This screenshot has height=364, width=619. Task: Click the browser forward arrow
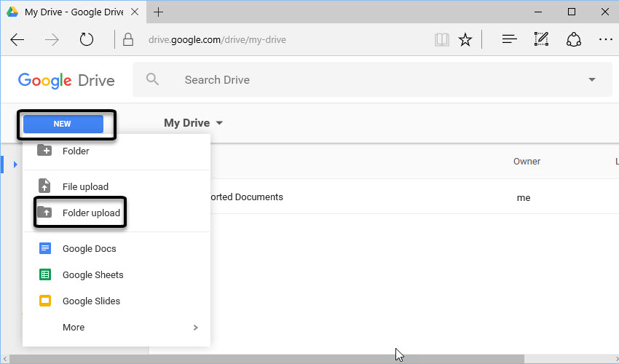coord(52,40)
